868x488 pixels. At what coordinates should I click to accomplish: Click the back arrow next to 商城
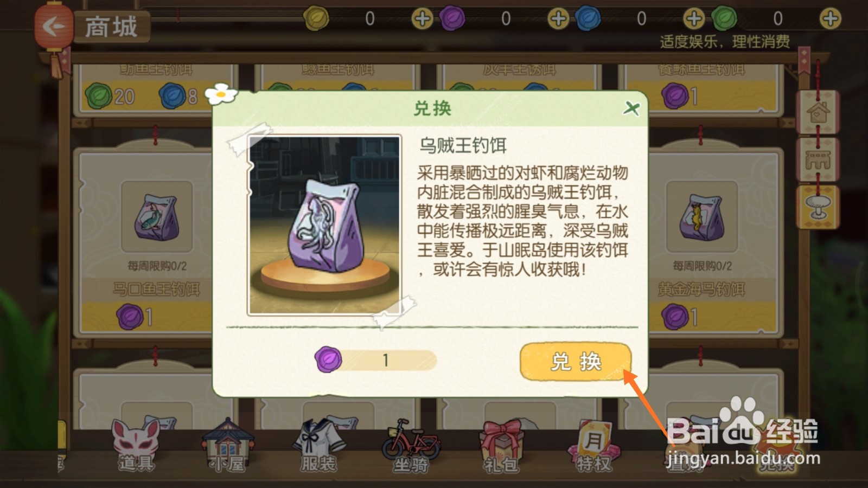[53, 25]
